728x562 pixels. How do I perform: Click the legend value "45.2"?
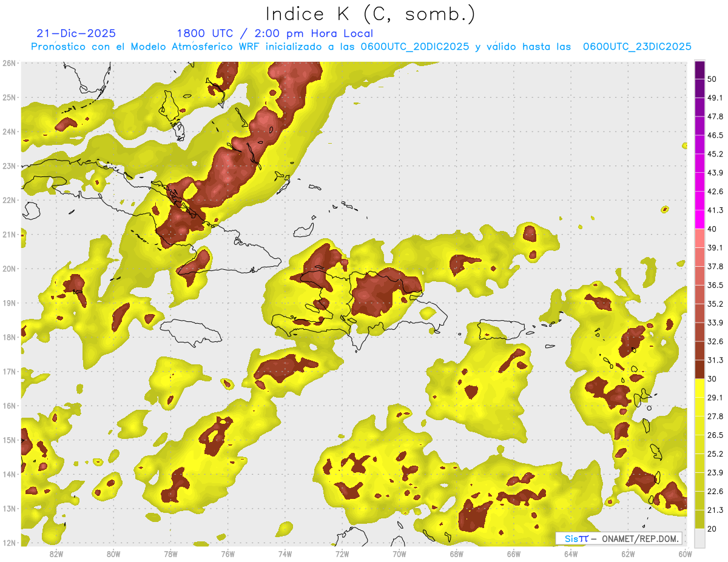coord(715,154)
